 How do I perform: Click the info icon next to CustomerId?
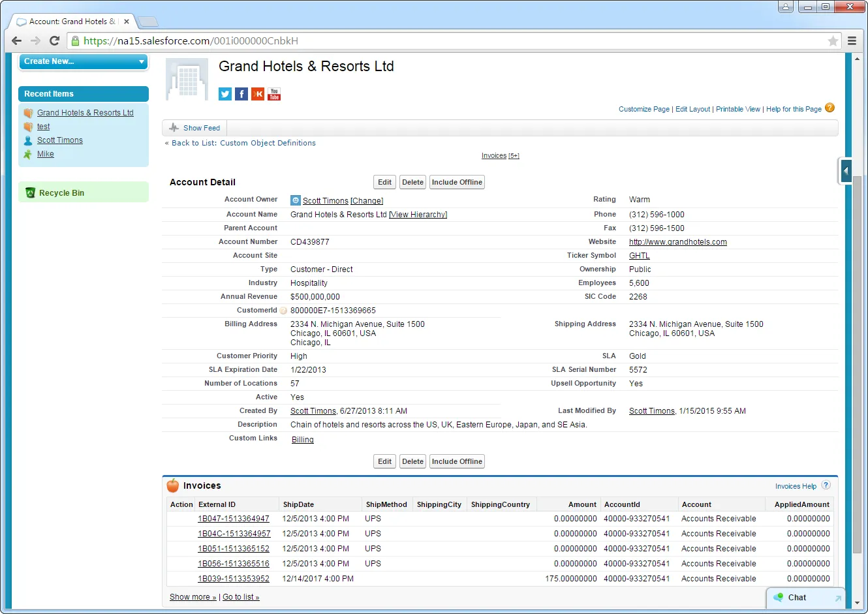coord(283,310)
